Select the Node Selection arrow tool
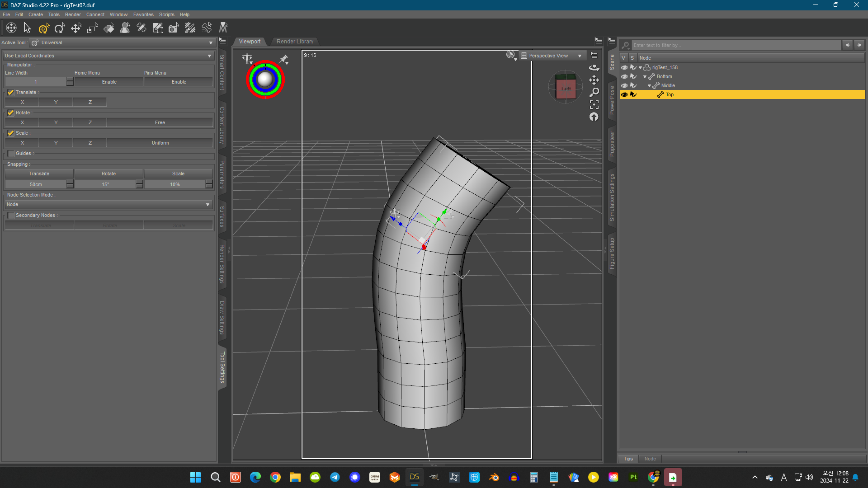The width and height of the screenshot is (868, 488). click(x=27, y=28)
